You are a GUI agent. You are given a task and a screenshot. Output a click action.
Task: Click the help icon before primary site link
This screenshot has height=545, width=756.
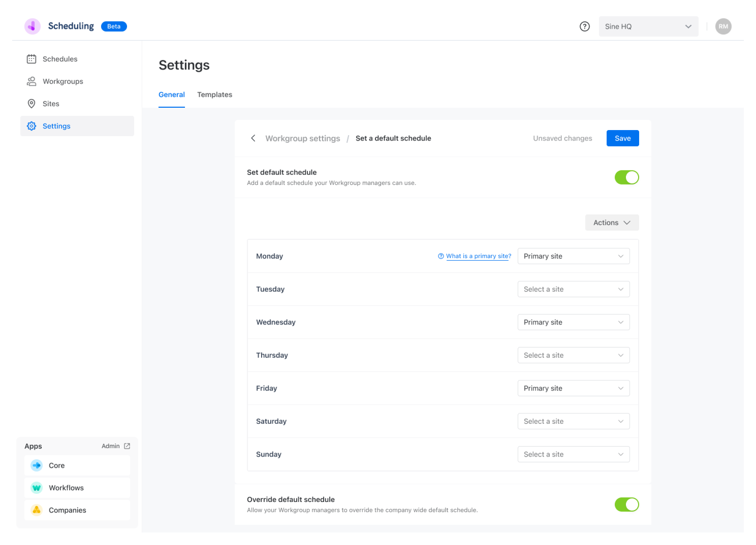441,256
